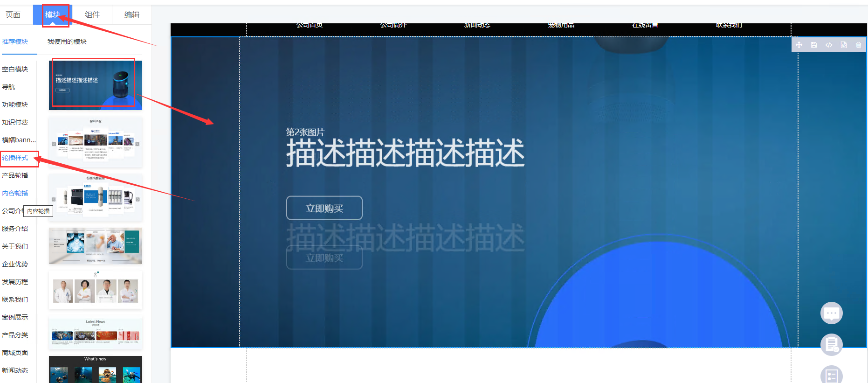Click the save module floppy disk icon
The width and height of the screenshot is (868, 383).
pyautogui.click(x=814, y=45)
